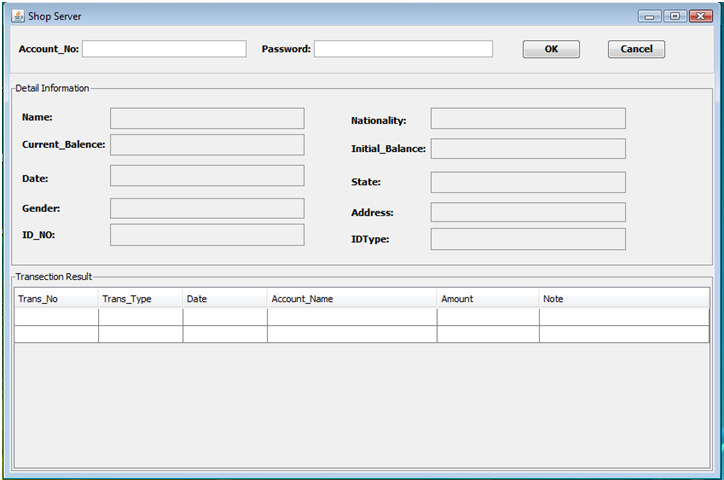Screen dimensions: 724x480
Task: Select first row's Trans_No cell
Action: (56, 317)
